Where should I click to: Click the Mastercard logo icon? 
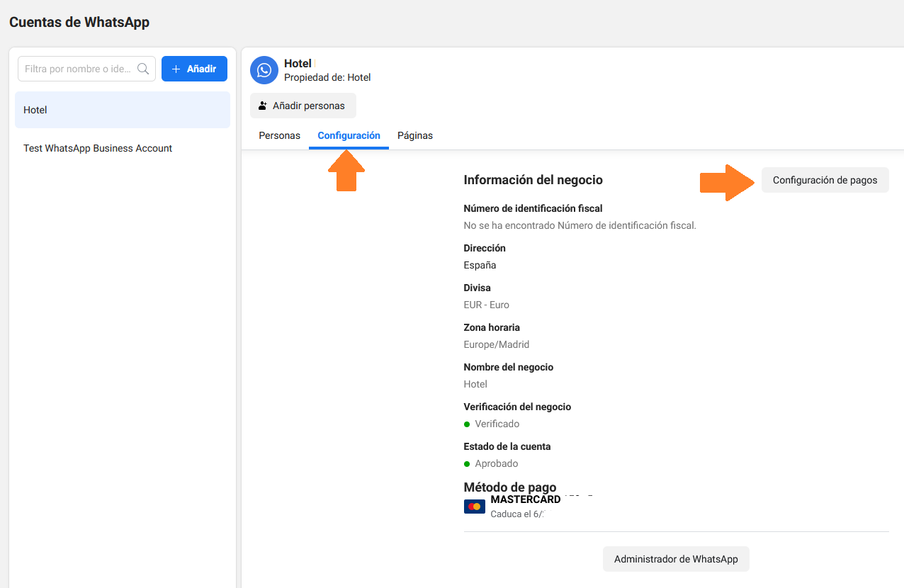click(474, 507)
